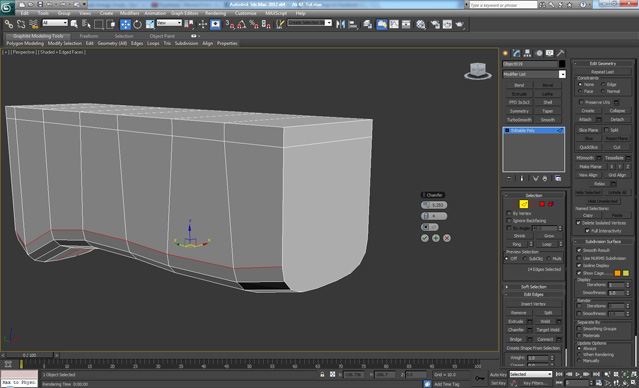The height and width of the screenshot is (388, 639).
Task: Click Create Shape From Selection button
Action: pos(533,348)
